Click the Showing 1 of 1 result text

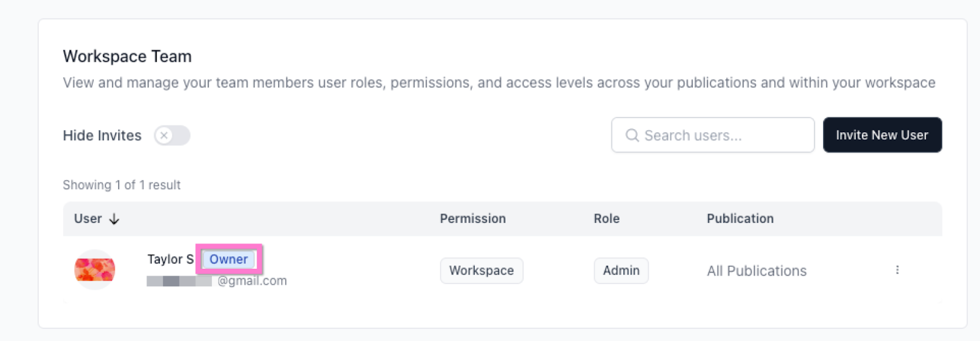[122, 185]
